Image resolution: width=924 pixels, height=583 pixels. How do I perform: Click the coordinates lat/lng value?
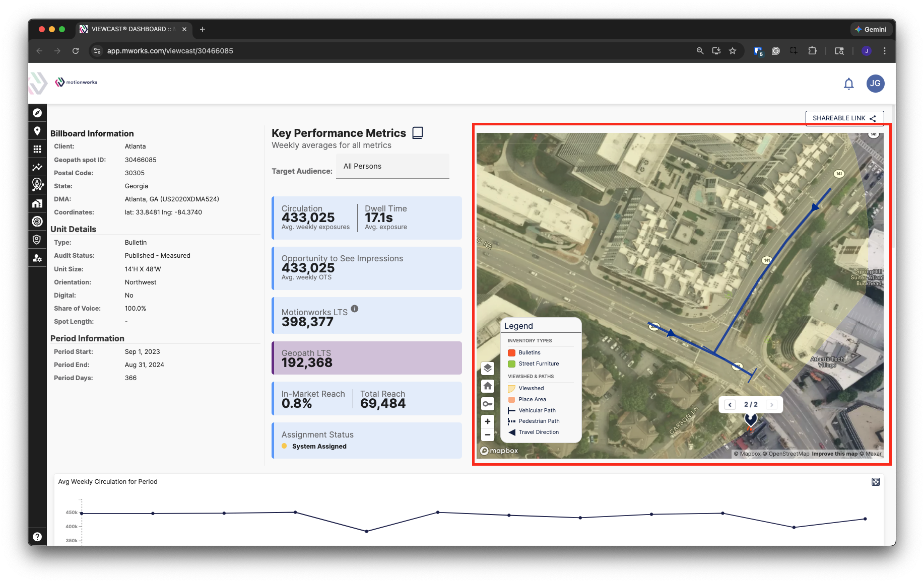point(163,212)
